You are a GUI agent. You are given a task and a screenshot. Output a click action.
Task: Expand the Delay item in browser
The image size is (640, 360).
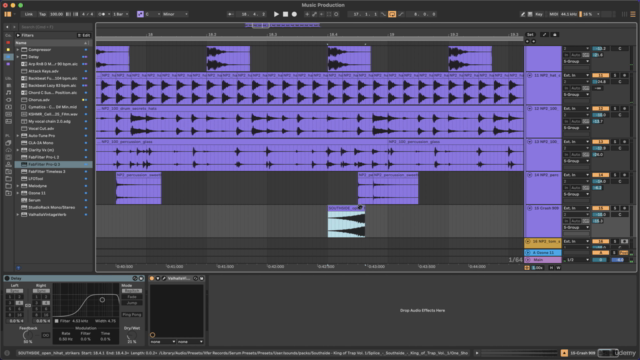click(18, 57)
